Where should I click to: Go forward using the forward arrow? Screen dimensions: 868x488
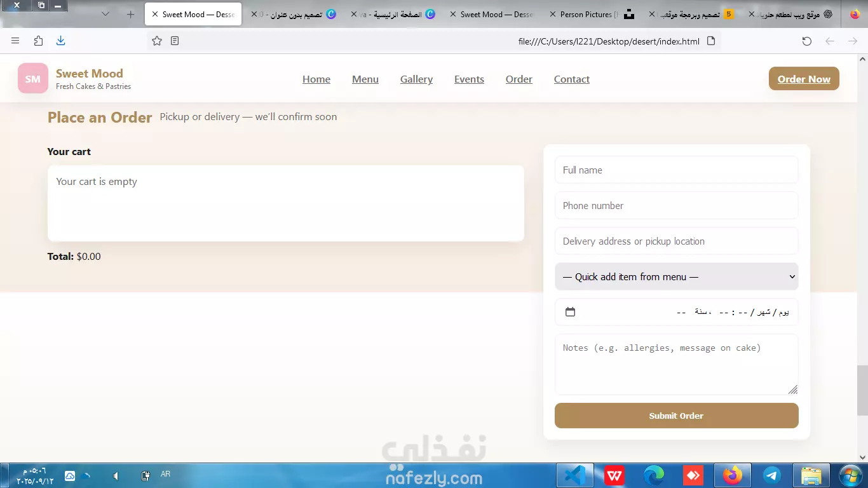(x=853, y=41)
